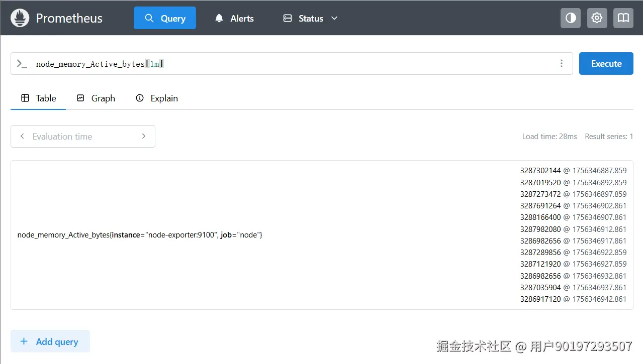Viewport: 643px width, 364px height.
Task: Select value 3287982080 @ 1756346912.861
Action: point(574,229)
